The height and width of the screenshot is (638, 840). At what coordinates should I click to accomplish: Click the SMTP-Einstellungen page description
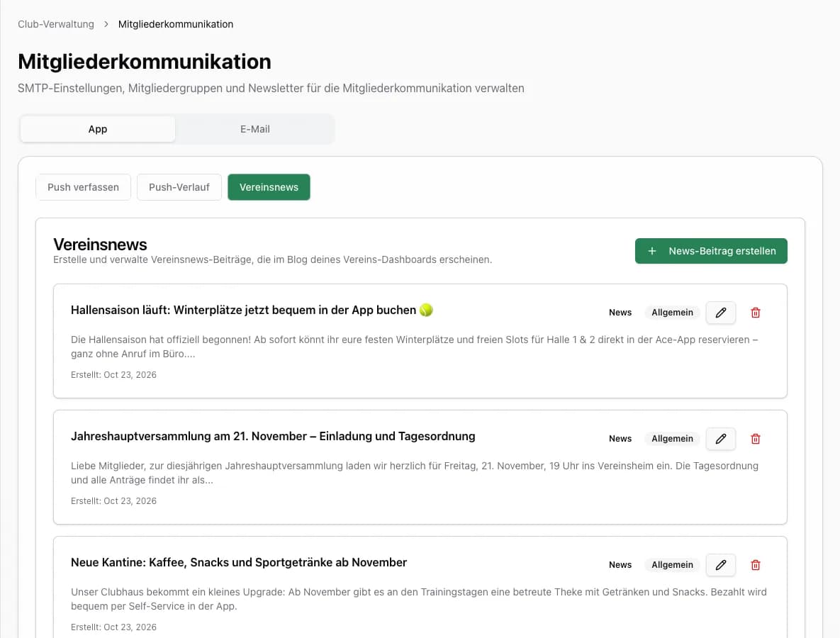[271, 89]
